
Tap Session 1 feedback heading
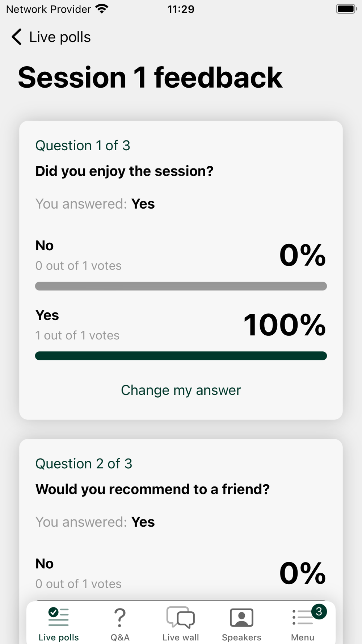[x=150, y=78]
